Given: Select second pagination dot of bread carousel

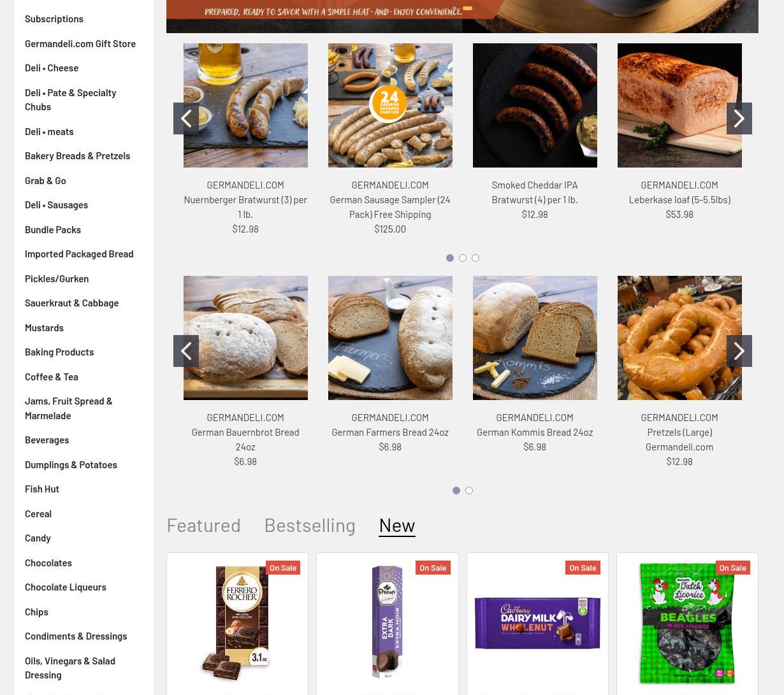Looking at the screenshot, I should pos(469,491).
